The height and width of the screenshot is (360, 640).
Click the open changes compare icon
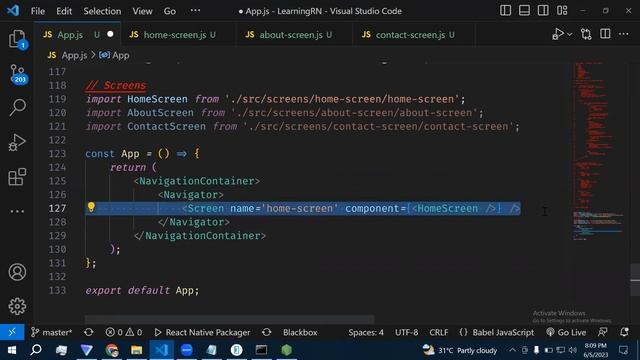586,34
